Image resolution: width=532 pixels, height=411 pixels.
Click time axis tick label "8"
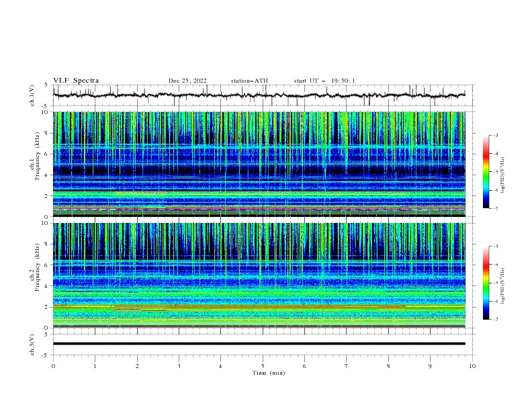pos(388,366)
